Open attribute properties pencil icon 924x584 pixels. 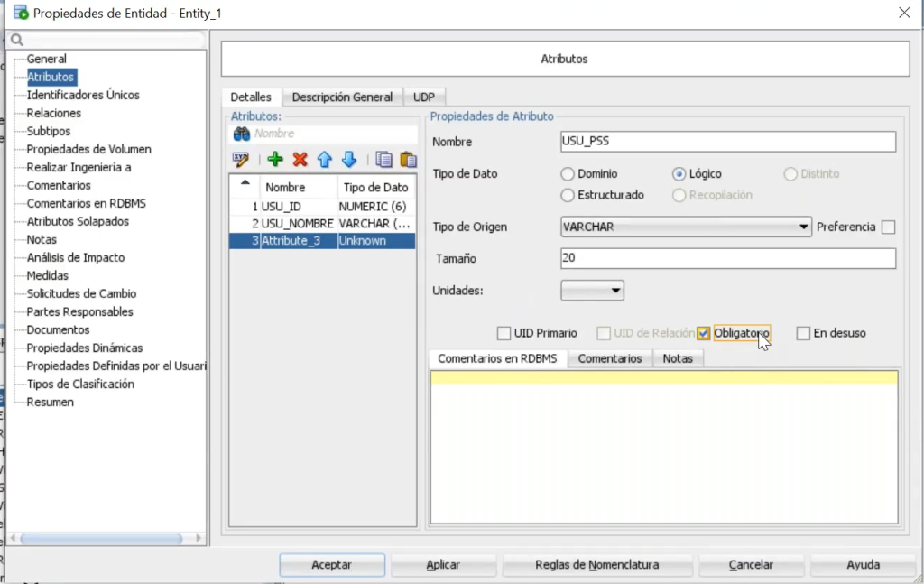[241, 159]
